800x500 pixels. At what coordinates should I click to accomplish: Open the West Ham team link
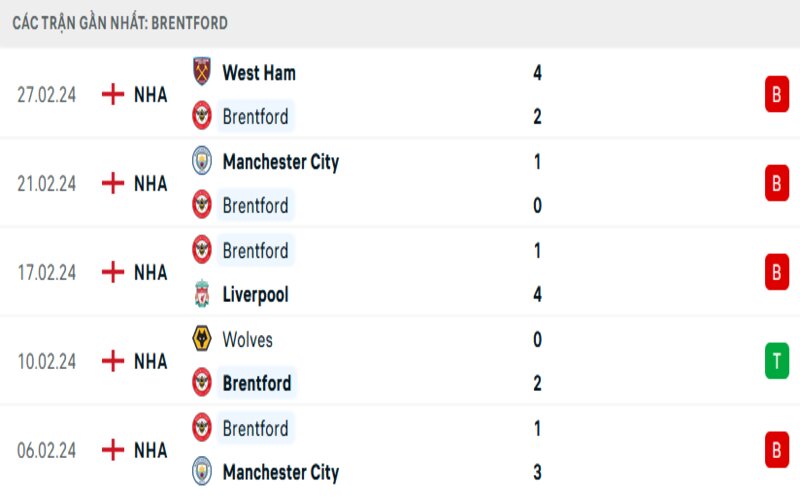pos(258,73)
